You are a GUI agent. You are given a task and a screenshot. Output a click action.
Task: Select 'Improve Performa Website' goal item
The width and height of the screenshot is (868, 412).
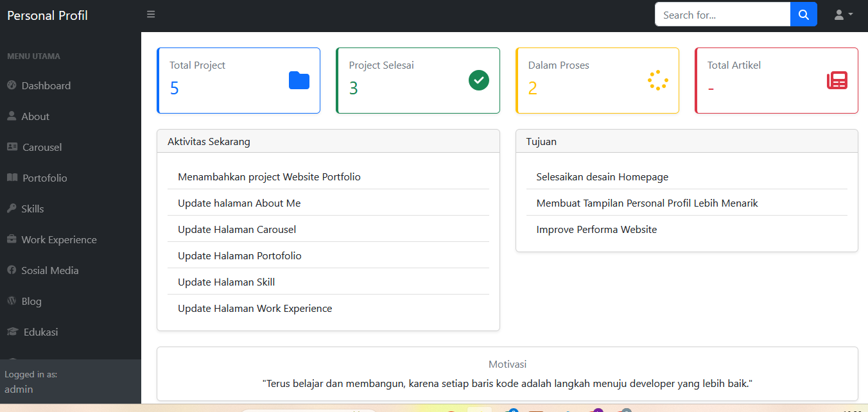pyautogui.click(x=596, y=230)
